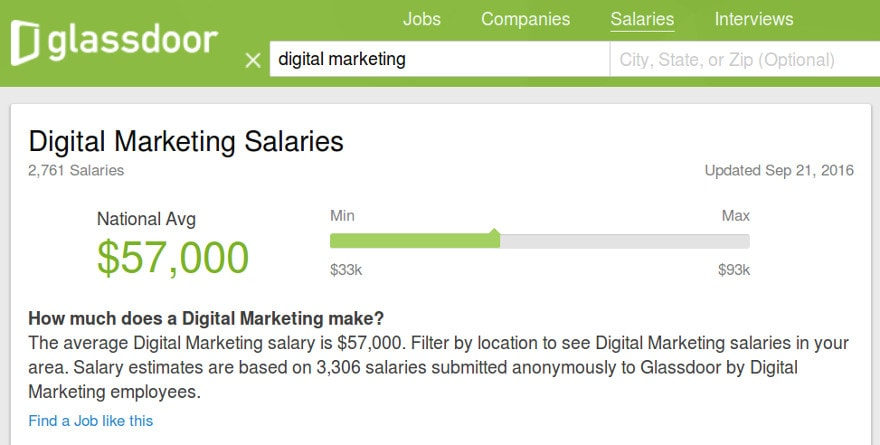
Task: Click the Glassdoor door logo icon
Action: pos(25,42)
